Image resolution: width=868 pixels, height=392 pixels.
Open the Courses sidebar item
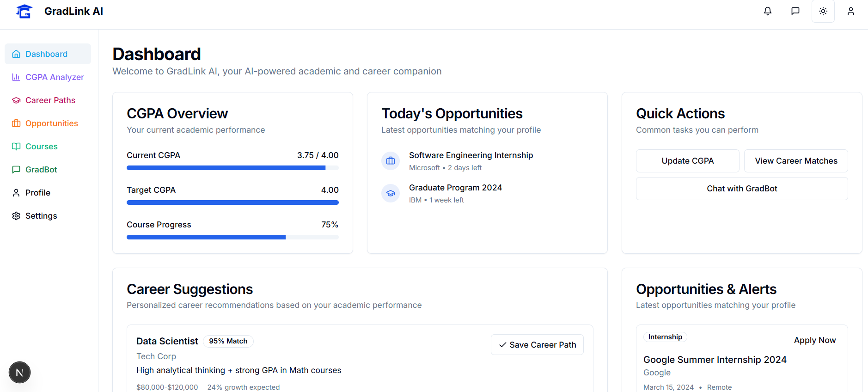pyautogui.click(x=41, y=147)
